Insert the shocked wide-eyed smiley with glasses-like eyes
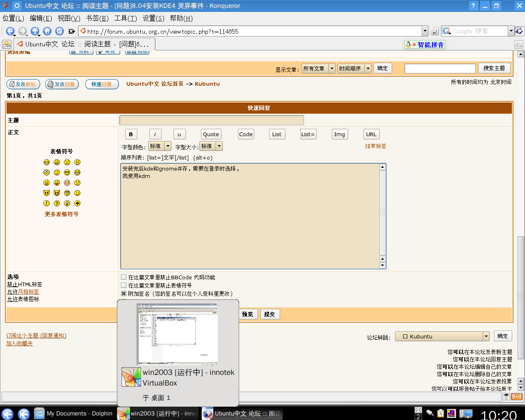525x420 pixels. click(x=46, y=173)
